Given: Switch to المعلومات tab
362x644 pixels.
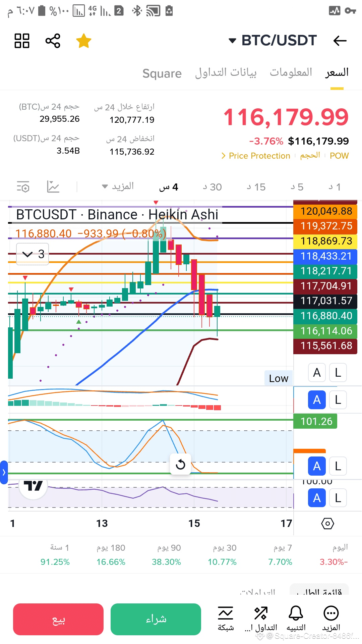Looking at the screenshot, I should point(291,72).
